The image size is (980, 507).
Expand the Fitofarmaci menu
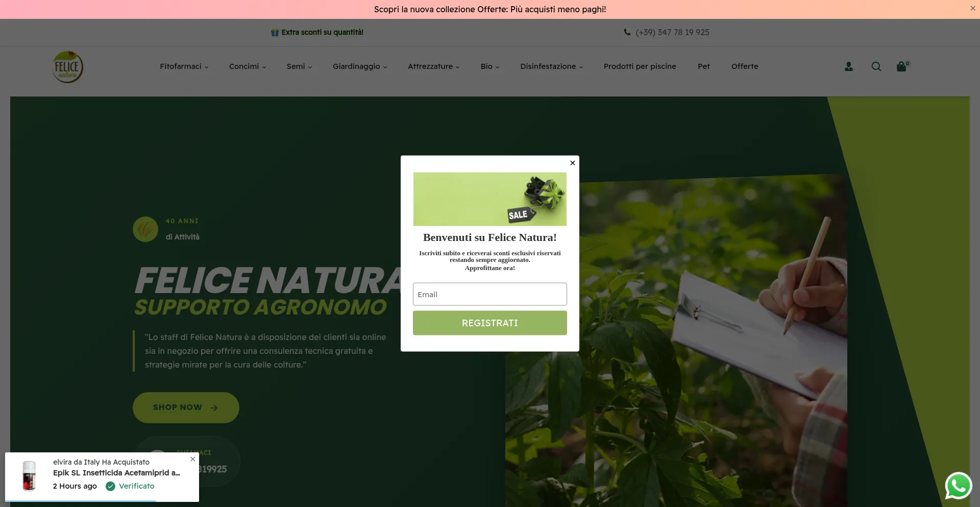point(184,66)
